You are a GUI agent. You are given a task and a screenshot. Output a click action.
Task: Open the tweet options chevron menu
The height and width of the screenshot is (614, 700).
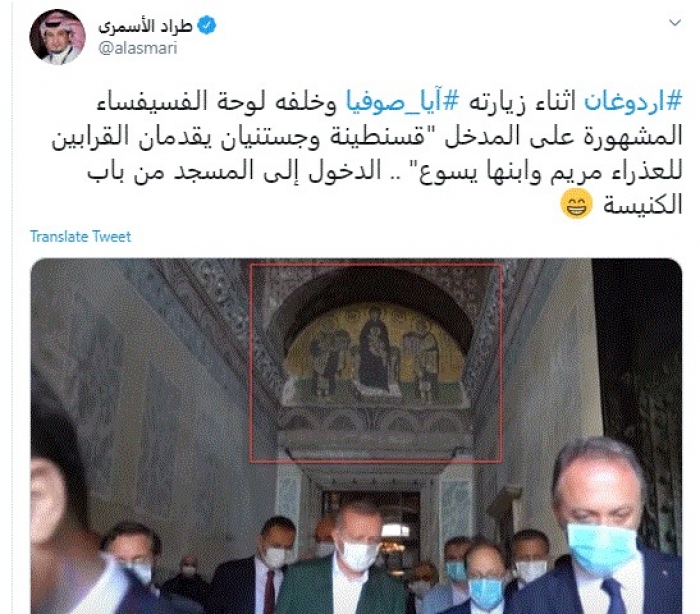coord(675,22)
